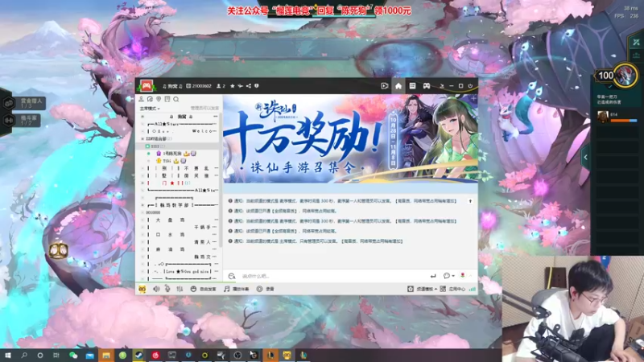Open the online member count icon
The height and width of the screenshot is (362, 644).
click(x=221, y=86)
